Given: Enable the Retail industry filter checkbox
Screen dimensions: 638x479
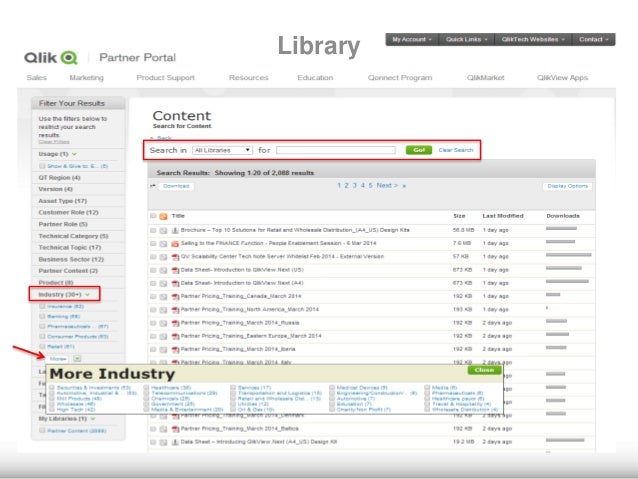Looking at the screenshot, I should click(42, 346).
